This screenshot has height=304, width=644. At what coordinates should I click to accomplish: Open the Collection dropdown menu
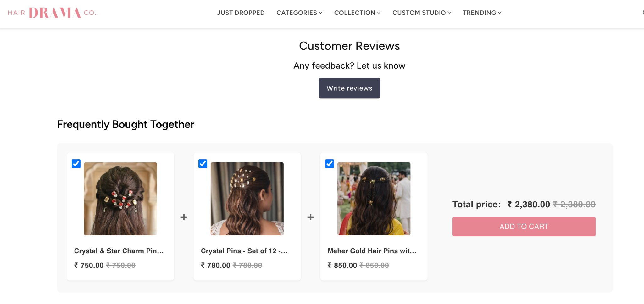(358, 13)
